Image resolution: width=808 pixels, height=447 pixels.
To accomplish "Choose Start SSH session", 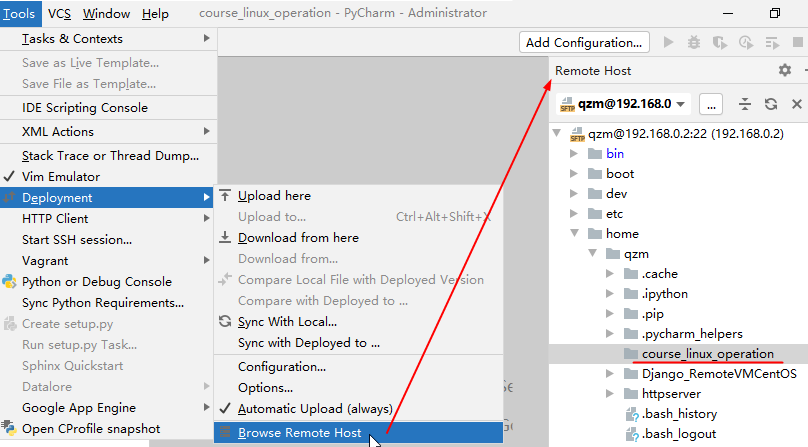I will point(108,240).
